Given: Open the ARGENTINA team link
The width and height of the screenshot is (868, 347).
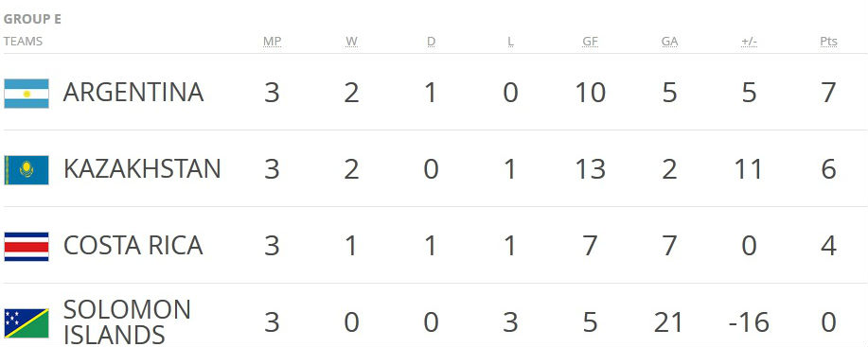Looking at the screenshot, I should pos(133,93).
